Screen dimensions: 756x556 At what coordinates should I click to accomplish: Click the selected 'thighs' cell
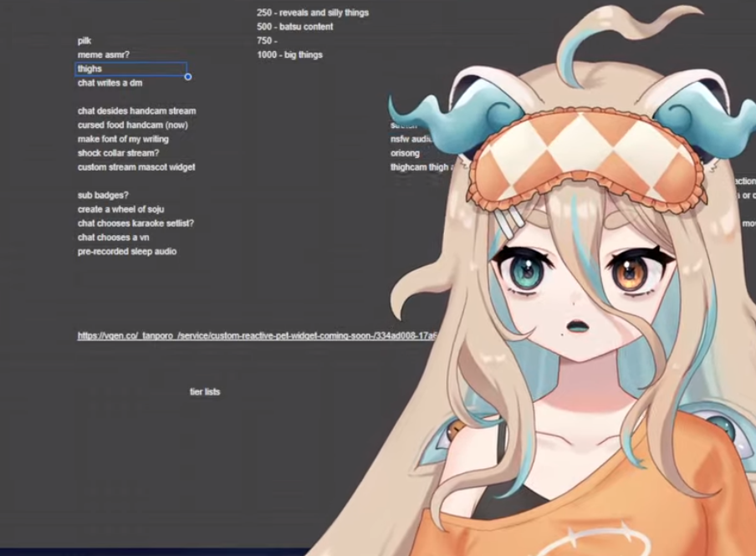(131, 69)
